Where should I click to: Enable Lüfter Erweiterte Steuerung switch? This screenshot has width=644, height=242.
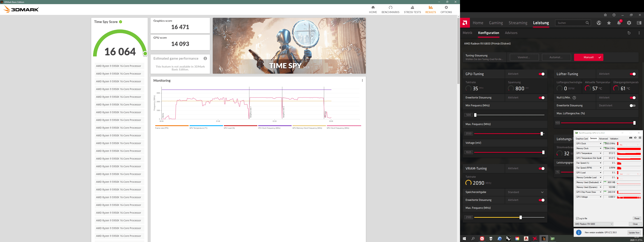click(632, 105)
